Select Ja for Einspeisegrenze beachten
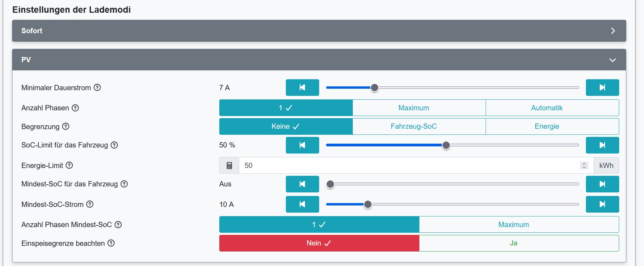 coord(519,243)
